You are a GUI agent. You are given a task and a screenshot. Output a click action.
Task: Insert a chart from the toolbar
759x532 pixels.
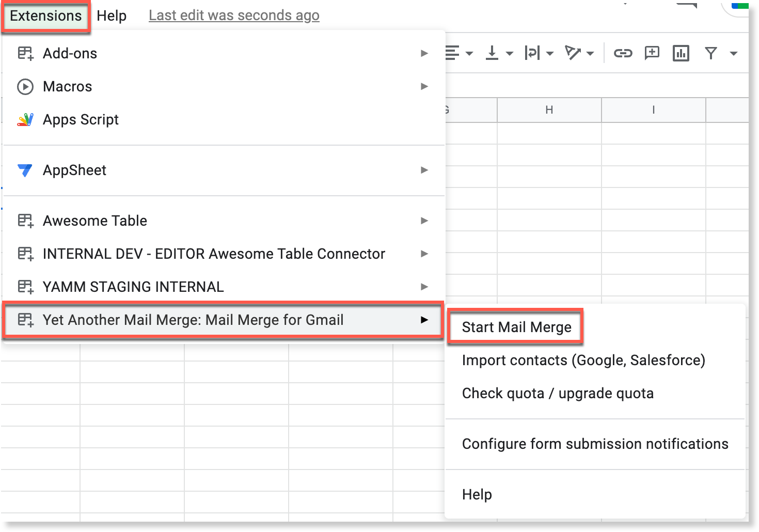click(681, 53)
